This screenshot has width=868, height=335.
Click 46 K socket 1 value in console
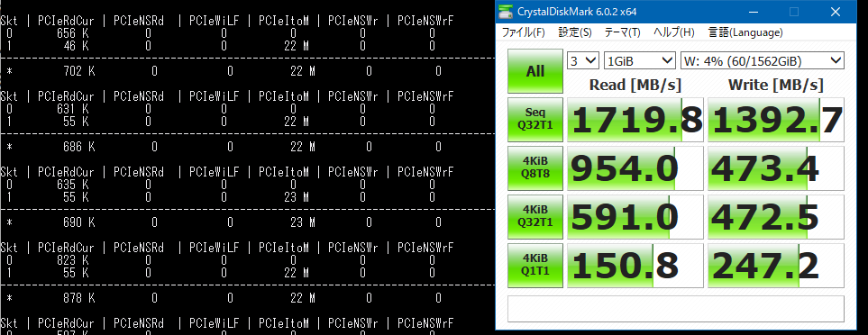click(x=77, y=46)
